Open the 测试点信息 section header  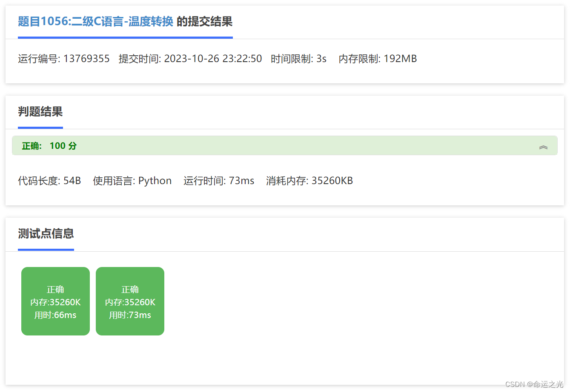coord(45,234)
